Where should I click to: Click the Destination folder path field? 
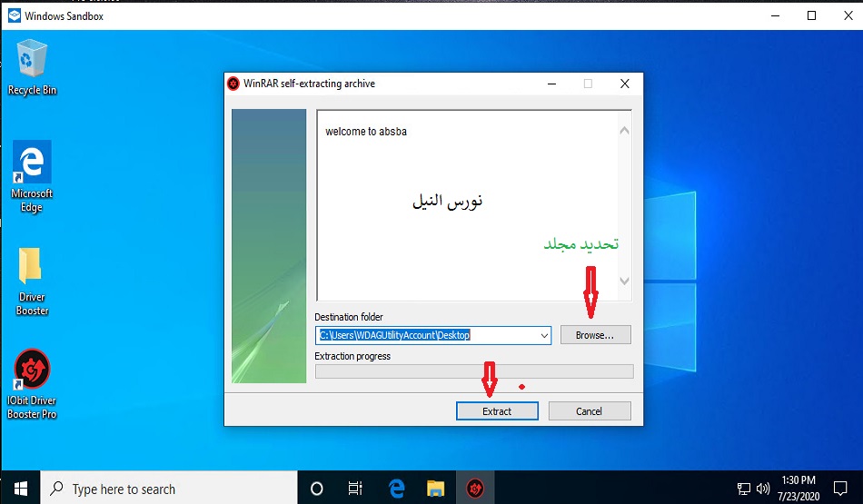click(427, 335)
